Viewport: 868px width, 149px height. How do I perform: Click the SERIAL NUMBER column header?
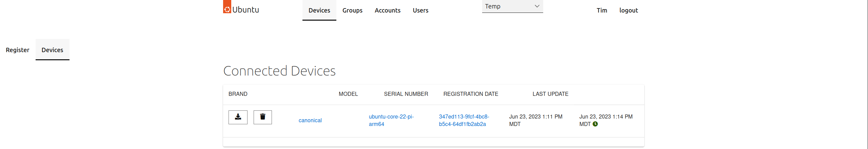(406, 94)
